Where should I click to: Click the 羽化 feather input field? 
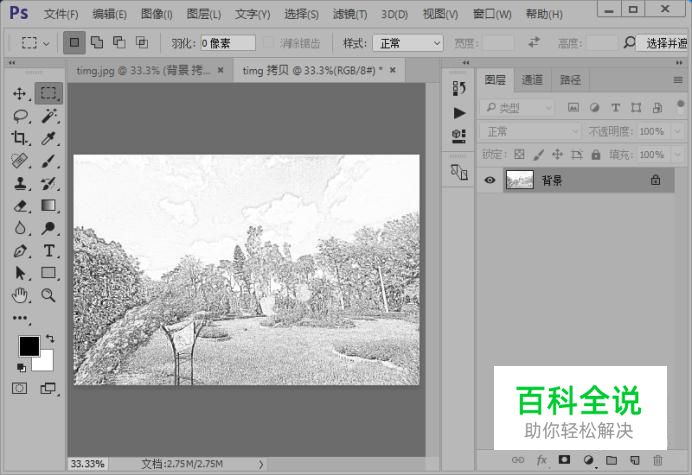[x=227, y=44]
